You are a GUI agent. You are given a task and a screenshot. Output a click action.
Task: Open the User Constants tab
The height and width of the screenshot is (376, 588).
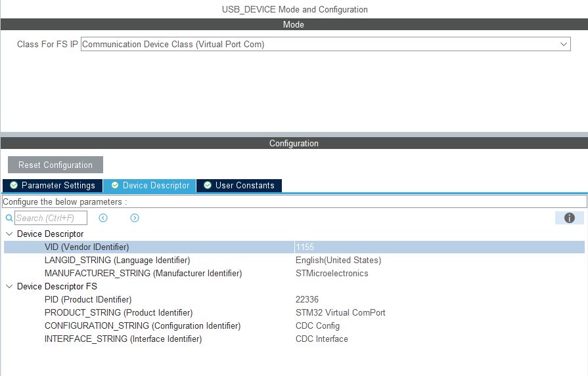[239, 186]
